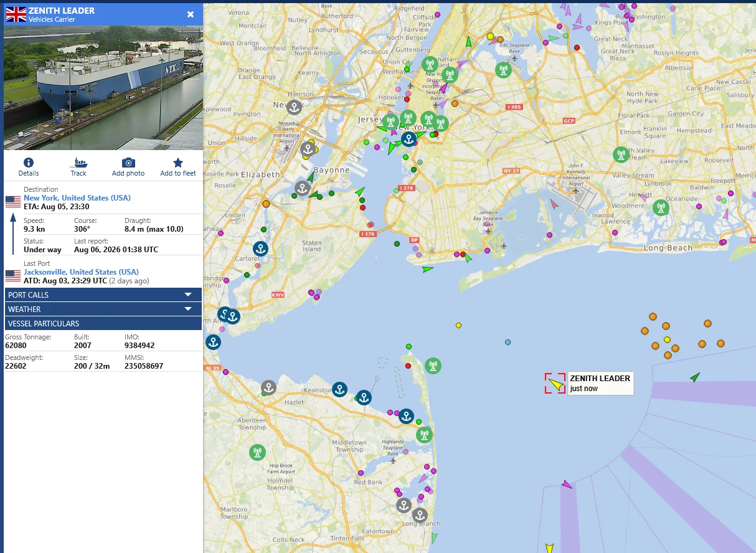Select antenna station marker near Valley Stream
Image resolution: width=756 pixels, height=553 pixels.
620,154
